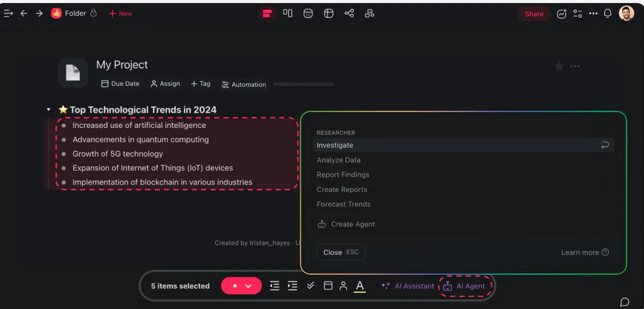The image size is (644, 309).
Task: Open project more options near star
Action: tap(575, 66)
